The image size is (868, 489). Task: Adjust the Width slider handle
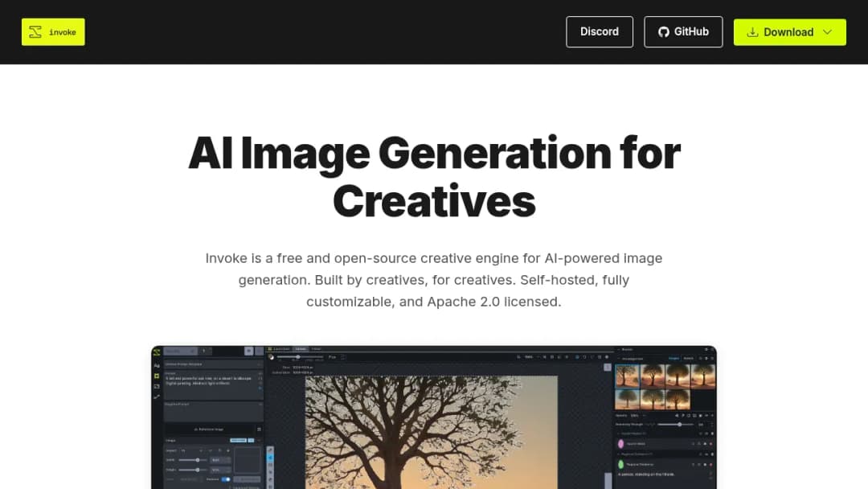[x=198, y=460]
